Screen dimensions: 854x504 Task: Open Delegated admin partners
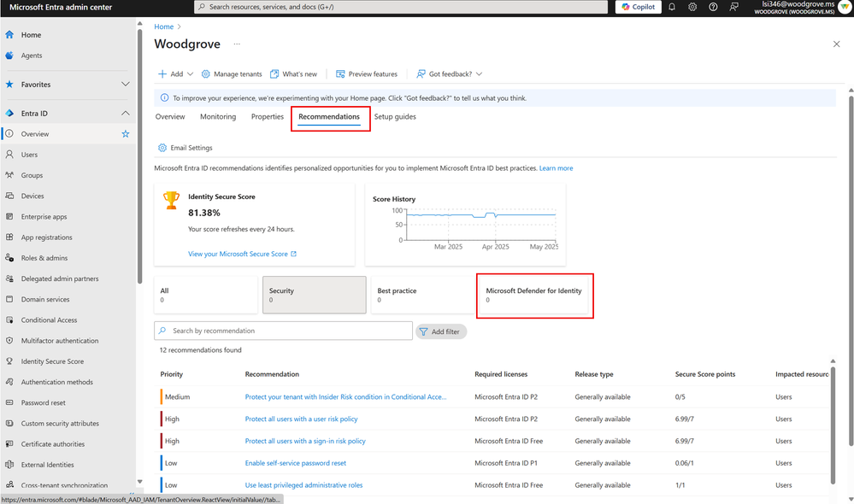60,278
